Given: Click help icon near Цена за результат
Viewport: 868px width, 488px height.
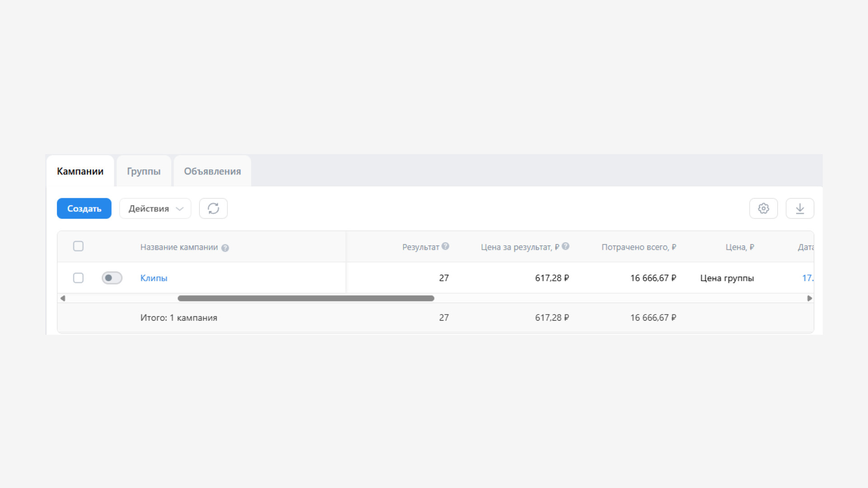Looking at the screenshot, I should (x=566, y=246).
